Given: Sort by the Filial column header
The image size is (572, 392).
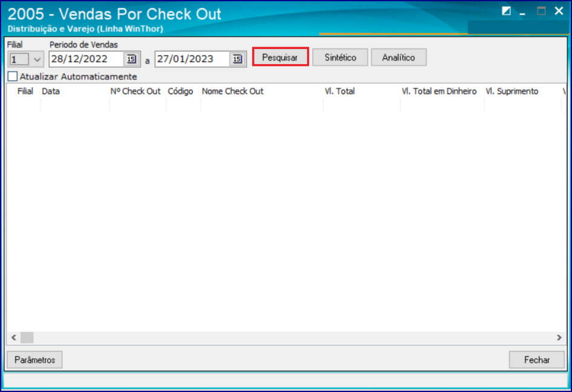Looking at the screenshot, I should (x=25, y=91).
